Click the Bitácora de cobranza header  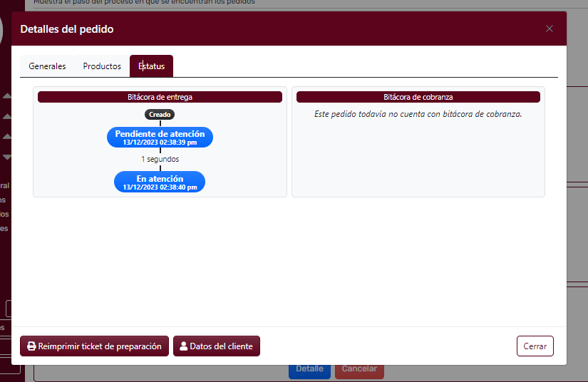(x=418, y=97)
